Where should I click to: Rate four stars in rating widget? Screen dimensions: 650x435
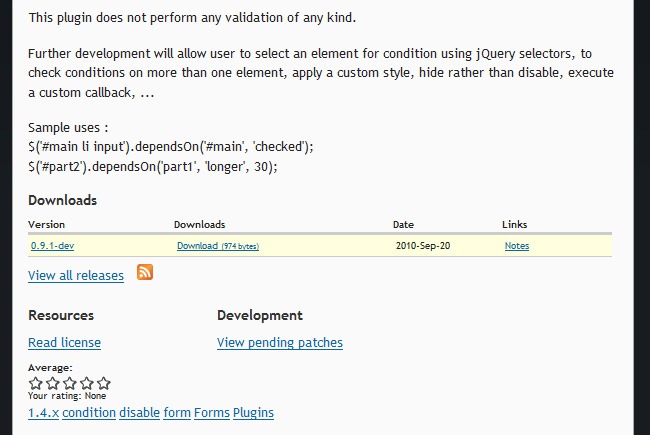[x=87, y=383]
